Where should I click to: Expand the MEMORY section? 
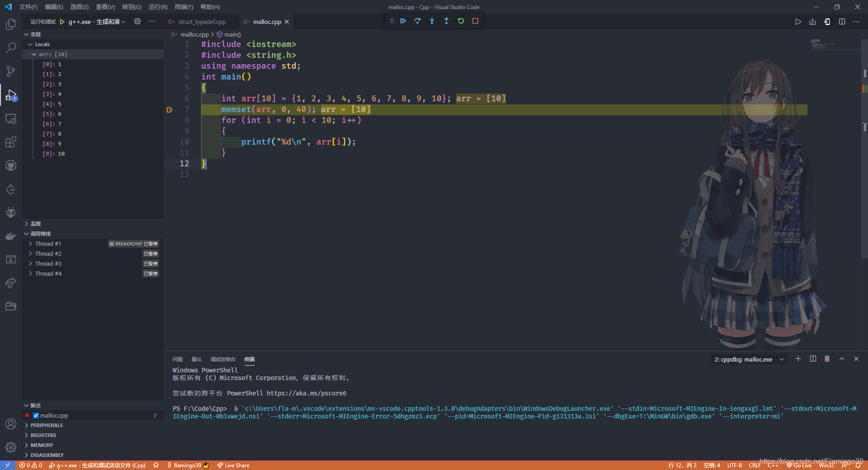coord(93,445)
